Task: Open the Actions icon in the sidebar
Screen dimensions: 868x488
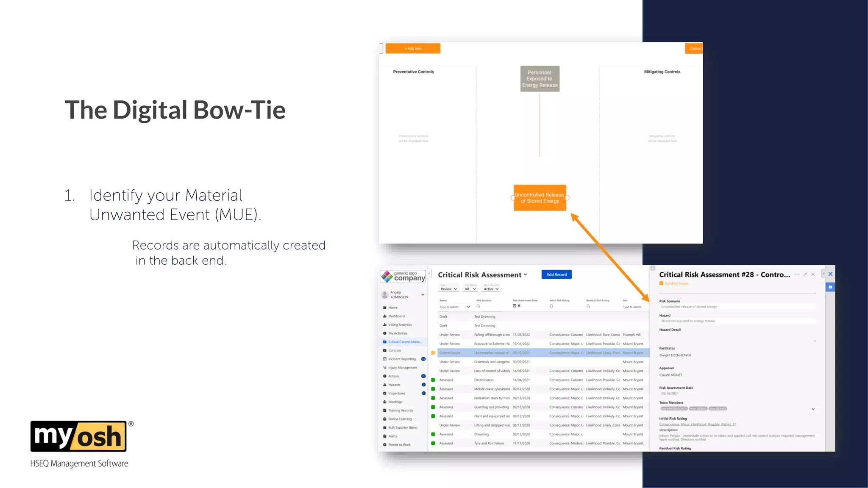Action: tap(385, 376)
